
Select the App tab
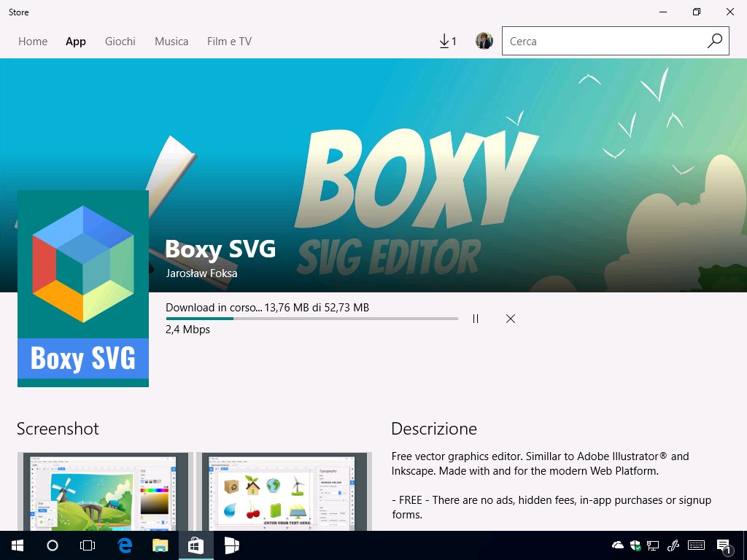coord(76,42)
